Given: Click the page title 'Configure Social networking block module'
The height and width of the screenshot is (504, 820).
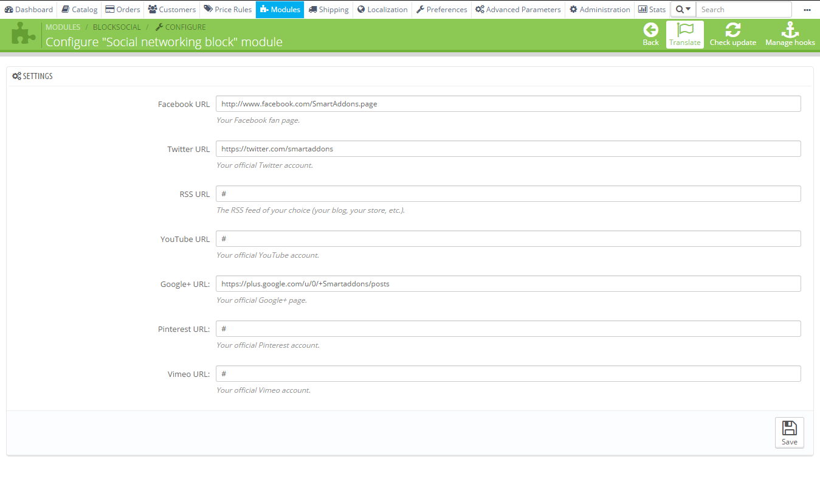Looking at the screenshot, I should (x=164, y=42).
